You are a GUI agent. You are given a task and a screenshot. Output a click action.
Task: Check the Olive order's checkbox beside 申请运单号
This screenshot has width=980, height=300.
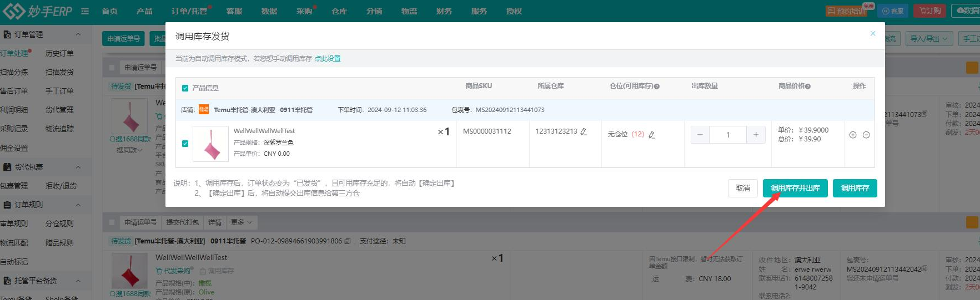tap(112, 222)
